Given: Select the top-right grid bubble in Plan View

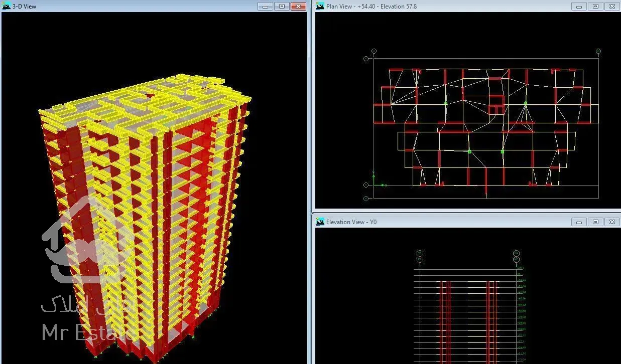Looking at the screenshot, I should [598, 51].
